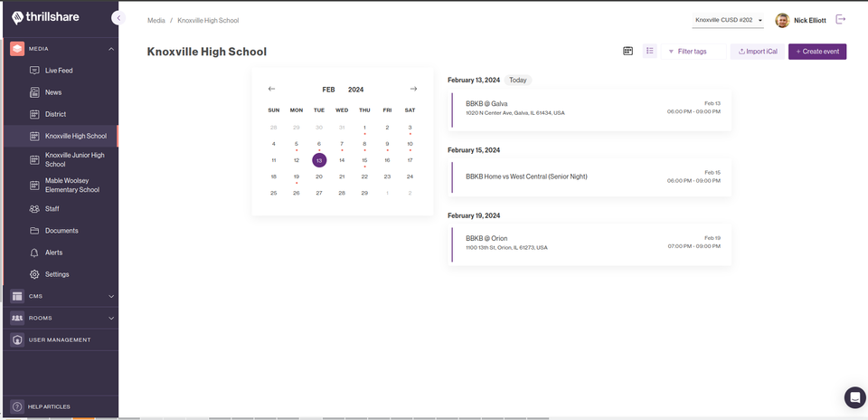Screen dimensions: 868x420
Task: Click the Create event button
Action: [x=817, y=52]
